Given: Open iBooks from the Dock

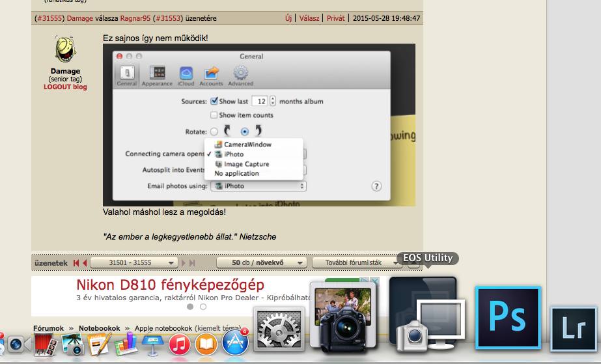Looking at the screenshot, I should [x=206, y=344].
